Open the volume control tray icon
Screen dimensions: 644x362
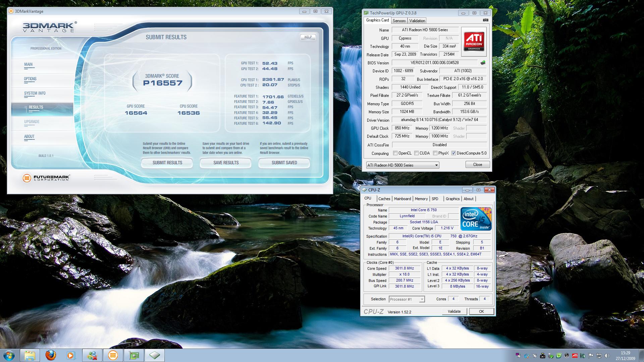[x=607, y=356]
